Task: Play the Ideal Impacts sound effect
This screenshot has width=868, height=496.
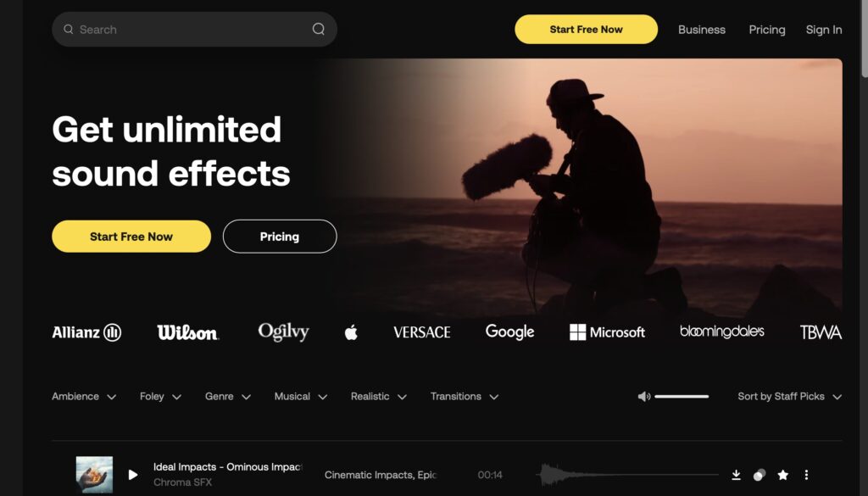Action: (133, 475)
